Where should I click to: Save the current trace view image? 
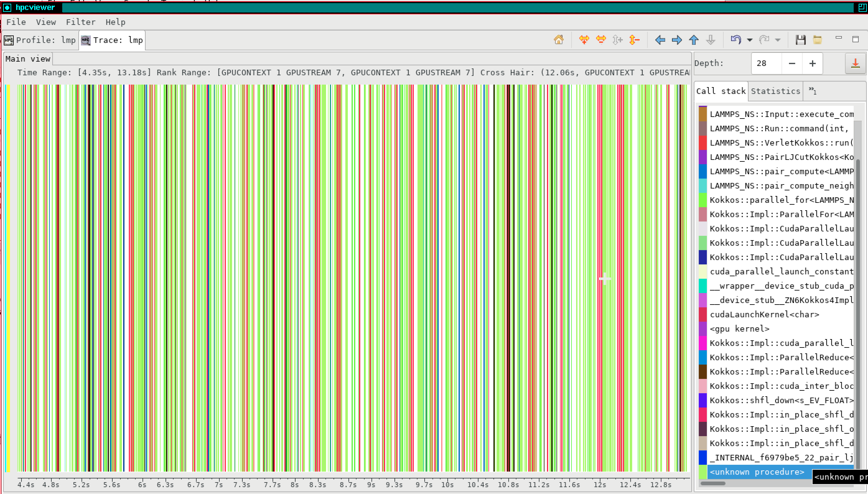coord(800,40)
